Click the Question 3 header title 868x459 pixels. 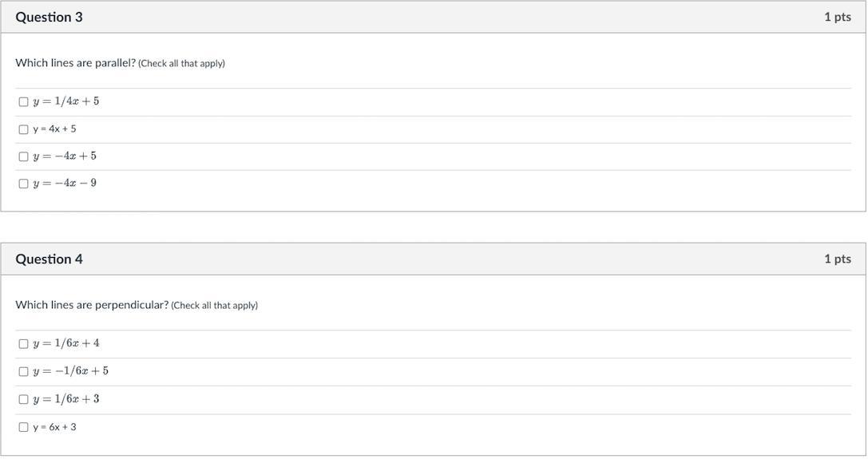(49, 17)
